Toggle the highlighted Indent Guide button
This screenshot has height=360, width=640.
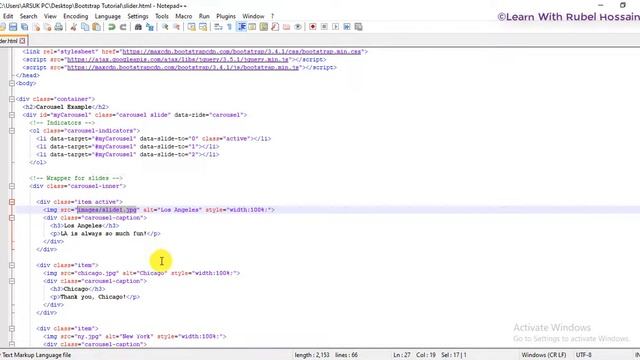[x=242, y=27]
